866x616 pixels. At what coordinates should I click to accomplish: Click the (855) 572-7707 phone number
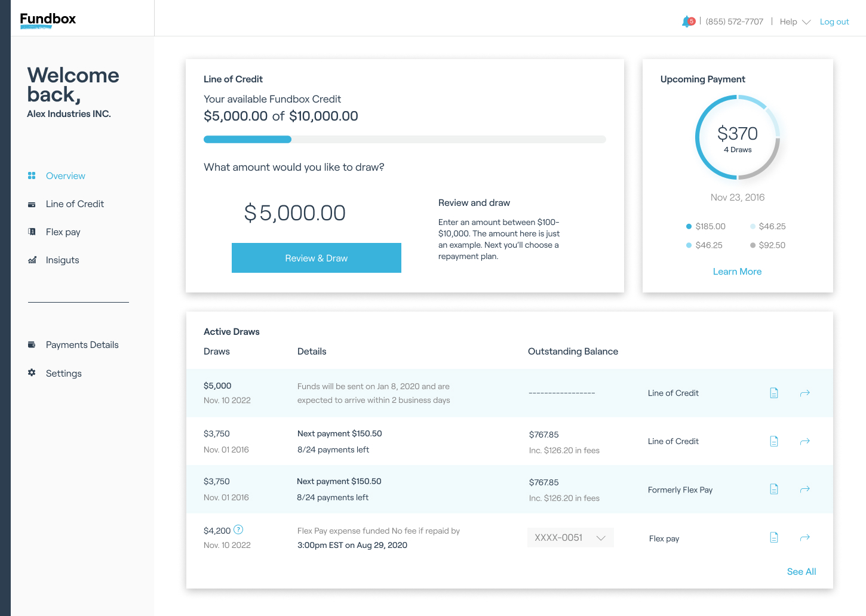(x=735, y=21)
